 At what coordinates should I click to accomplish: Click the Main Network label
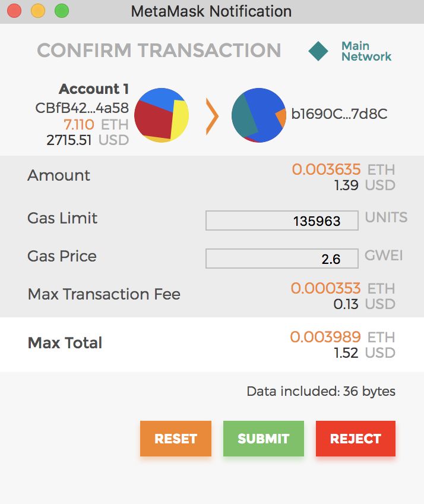tap(366, 51)
